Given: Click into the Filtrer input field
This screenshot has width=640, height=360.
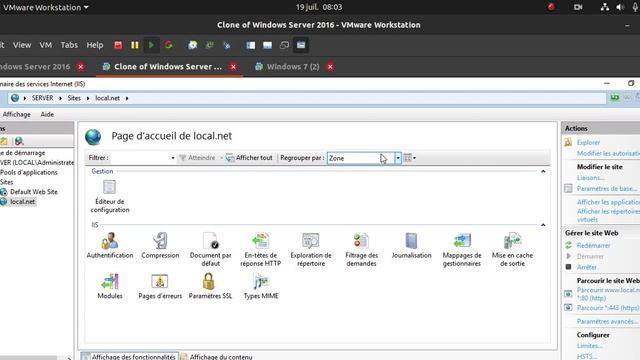Looking at the screenshot, I should [140, 158].
